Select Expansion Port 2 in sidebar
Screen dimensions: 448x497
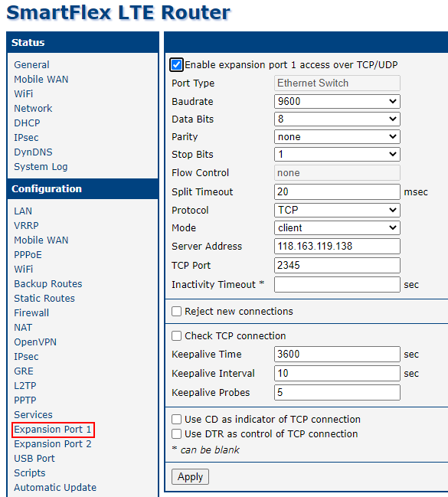pos(53,444)
